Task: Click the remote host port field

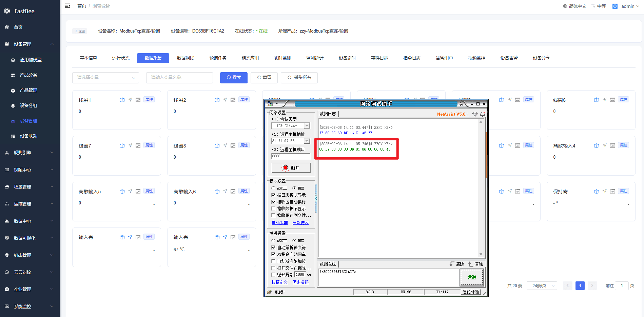Action: click(x=291, y=156)
